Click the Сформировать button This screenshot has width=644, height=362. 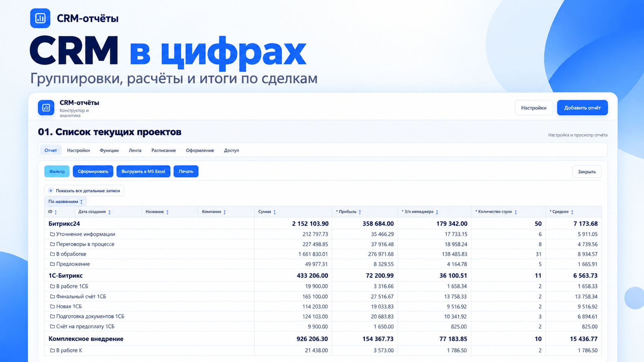tap(93, 171)
